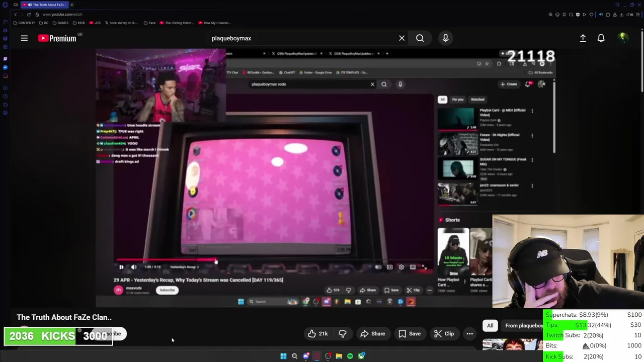Open Discord from the taskbar
The height and width of the screenshot is (362, 644).
[x=305, y=356]
